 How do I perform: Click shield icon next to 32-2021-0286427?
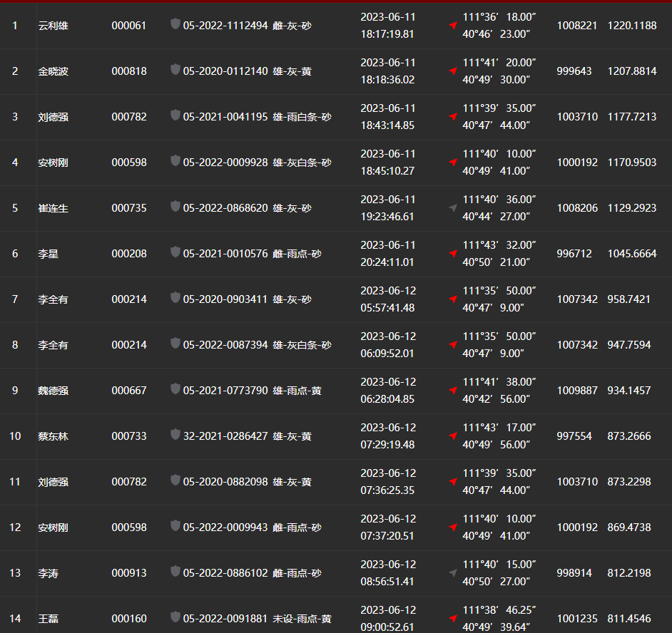175,435
